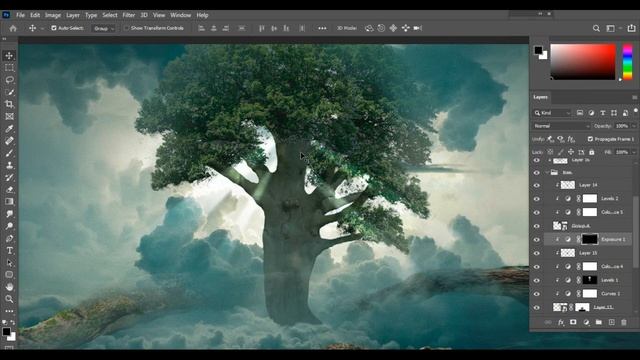
Task: Click the Layers panel vertical scrollbar
Action: [x=636, y=232]
